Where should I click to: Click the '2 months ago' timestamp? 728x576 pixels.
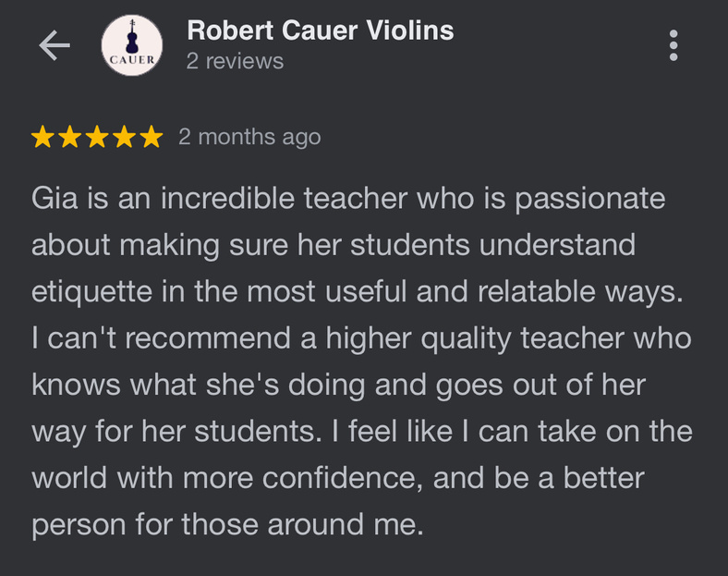[x=249, y=137]
